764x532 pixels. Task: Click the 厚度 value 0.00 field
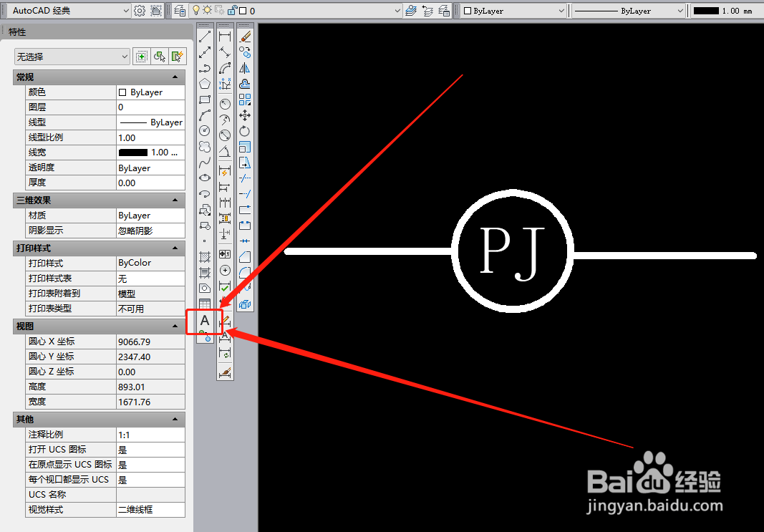pos(150,183)
